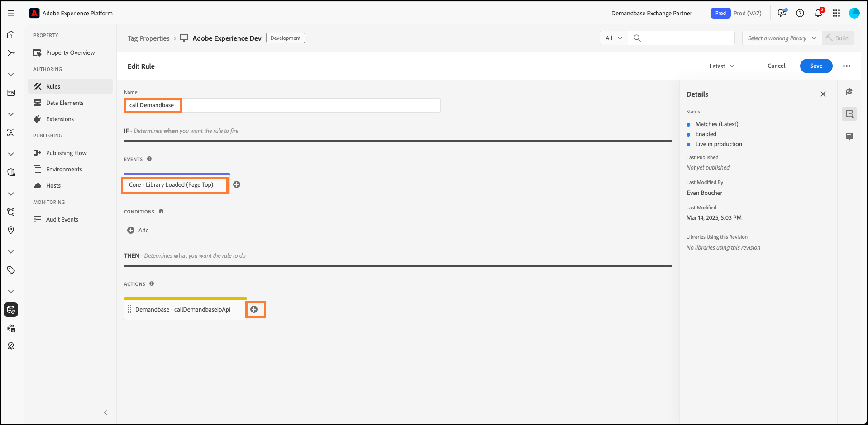Add a new action with plus icon
The image size is (868, 425).
pos(254,309)
